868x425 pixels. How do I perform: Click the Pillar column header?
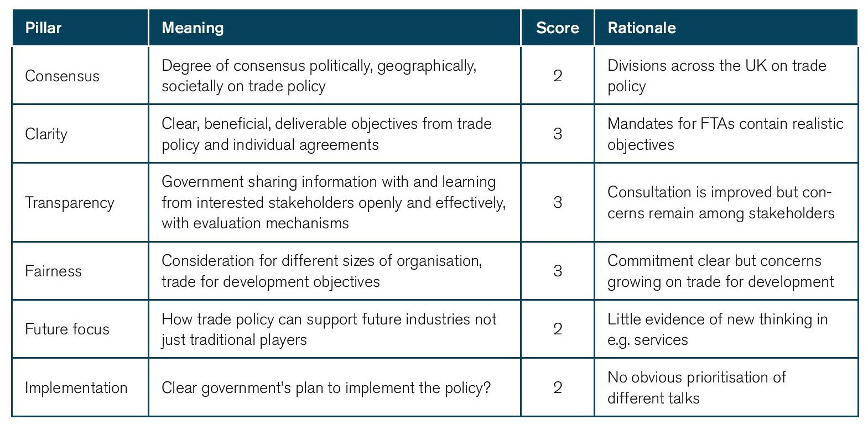44,28
